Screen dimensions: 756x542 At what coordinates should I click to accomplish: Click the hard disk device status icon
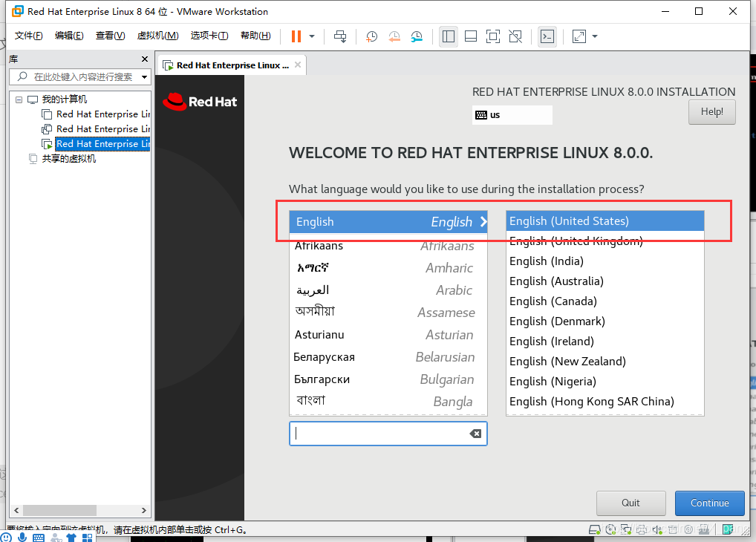595,529
